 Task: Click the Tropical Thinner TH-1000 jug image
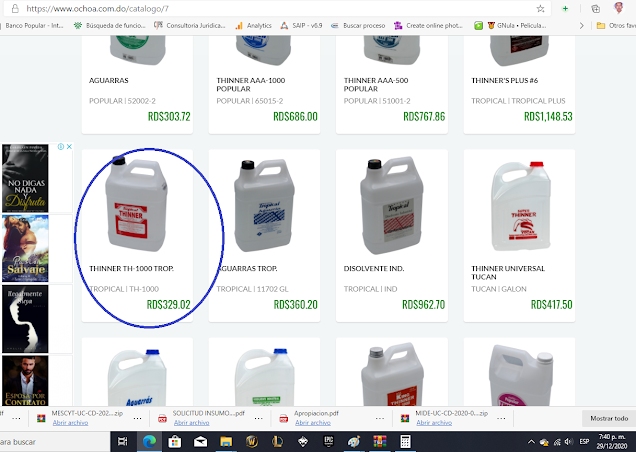coord(136,204)
